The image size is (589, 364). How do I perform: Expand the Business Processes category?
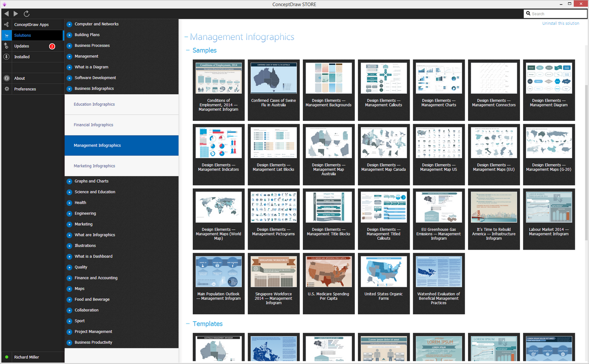69,45
